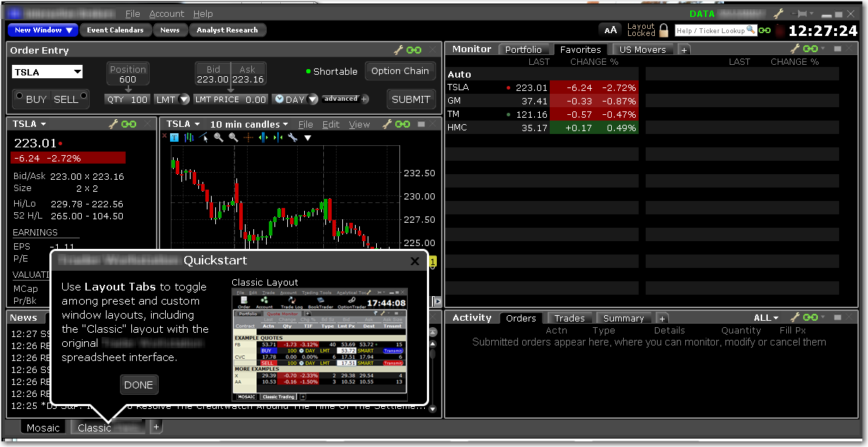Open the chart Edit menu
The image size is (868, 447).
[x=331, y=124]
